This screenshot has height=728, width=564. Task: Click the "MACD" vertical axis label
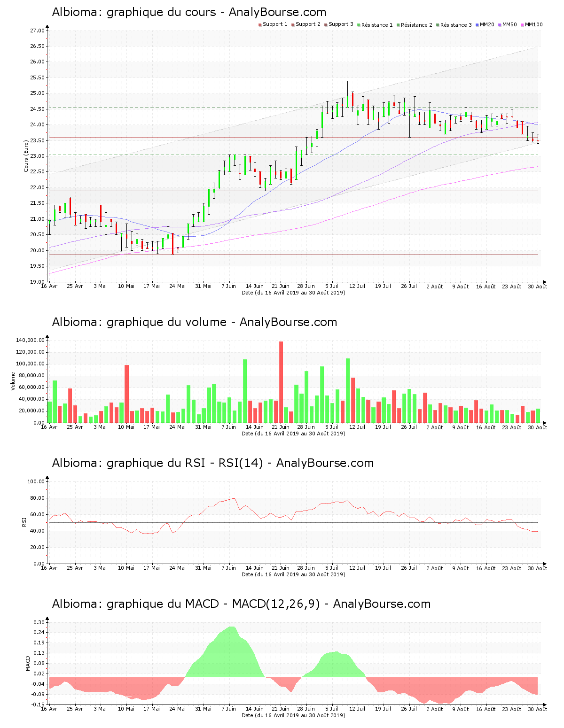point(28,663)
